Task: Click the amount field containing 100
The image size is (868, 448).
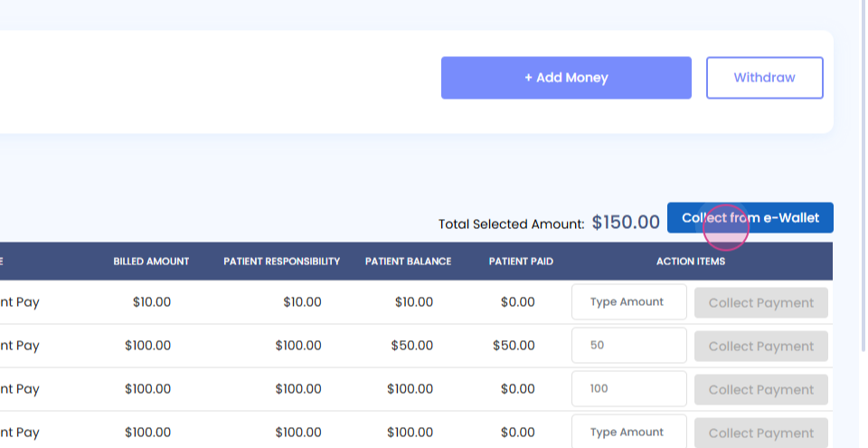Action: click(628, 389)
